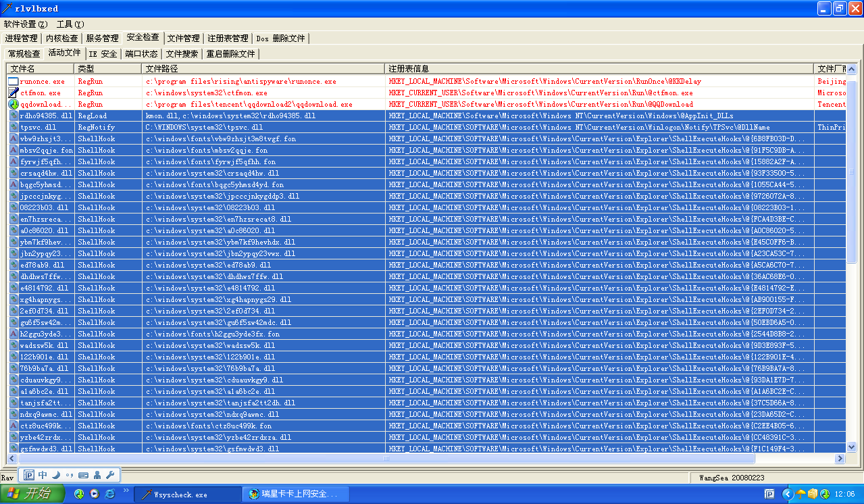Screen dimensions: 864x504
Task: Select the row 'mbsv2qqje.fon'
Action: [x=426, y=150]
